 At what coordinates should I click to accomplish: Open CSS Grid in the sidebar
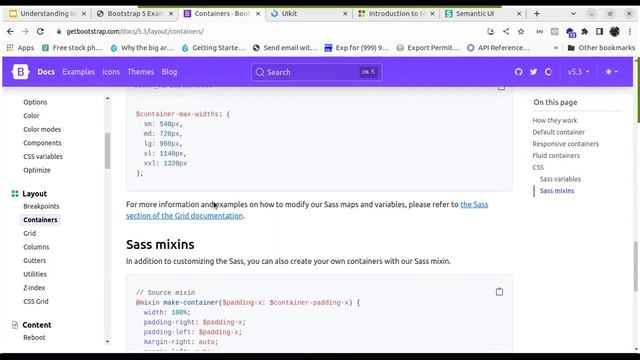pyautogui.click(x=36, y=301)
